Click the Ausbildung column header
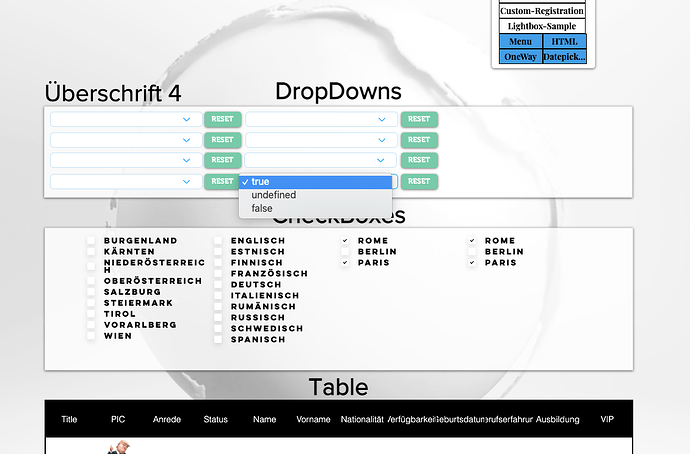This screenshot has height=454, width=690. coord(558,419)
